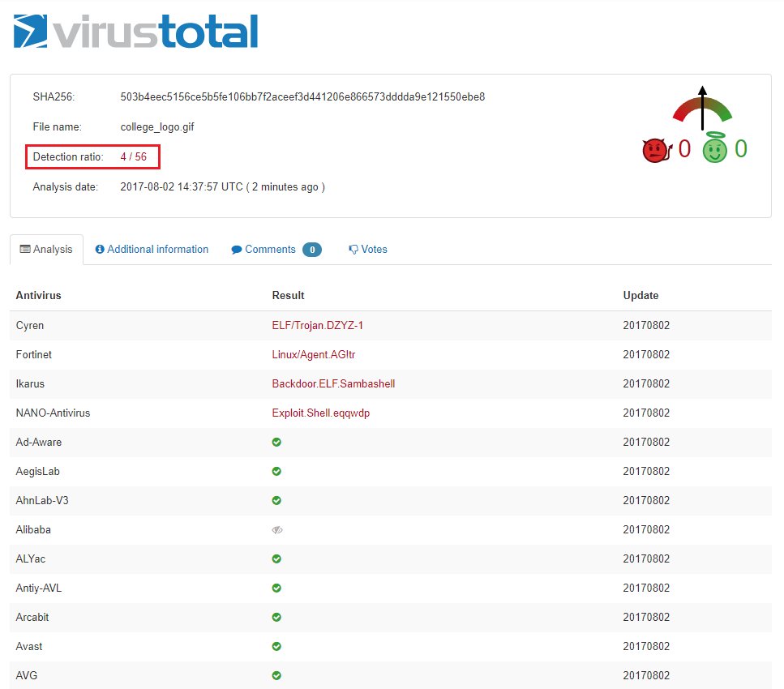Click the SHA256 hash value
This screenshot has height=689, width=784.
[302, 97]
